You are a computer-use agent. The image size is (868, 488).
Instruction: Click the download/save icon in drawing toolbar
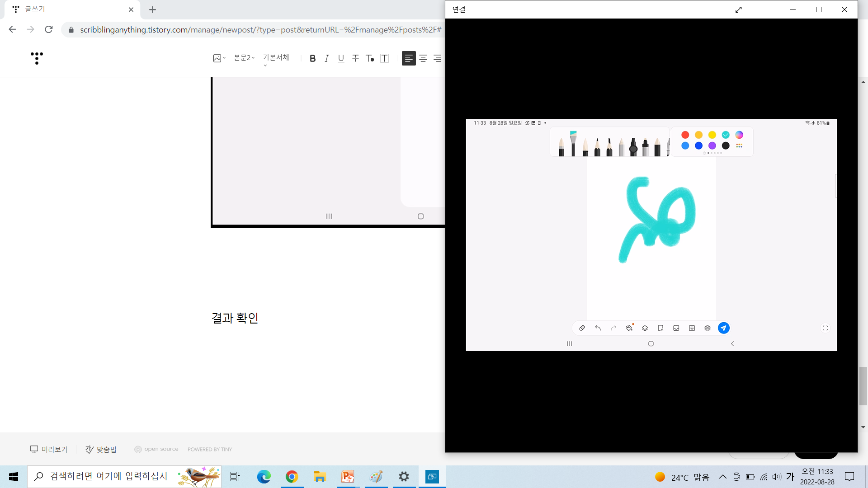point(692,328)
